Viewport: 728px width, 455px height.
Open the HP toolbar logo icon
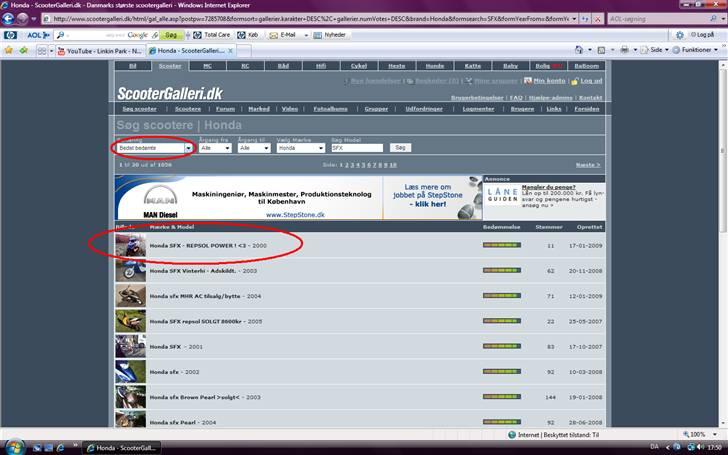coord(10,34)
